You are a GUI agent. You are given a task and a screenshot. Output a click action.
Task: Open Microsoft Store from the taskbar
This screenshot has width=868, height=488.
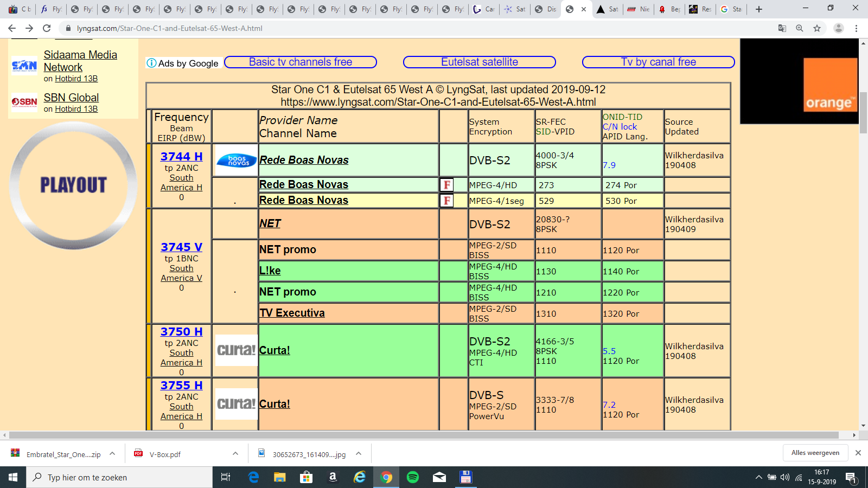tap(306, 477)
